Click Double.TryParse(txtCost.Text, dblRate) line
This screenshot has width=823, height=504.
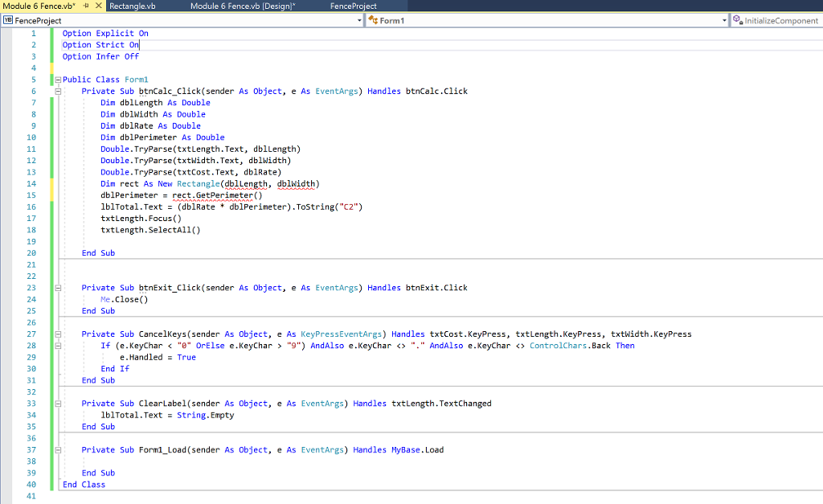[x=191, y=172]
